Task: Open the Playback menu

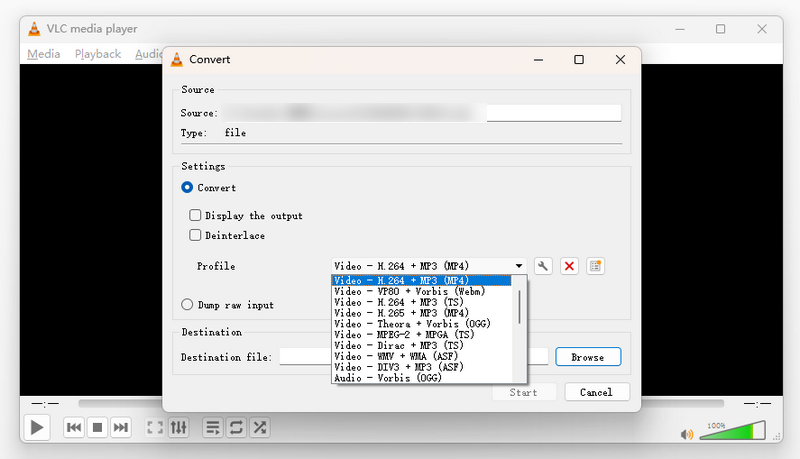Action: pos(98,54)
